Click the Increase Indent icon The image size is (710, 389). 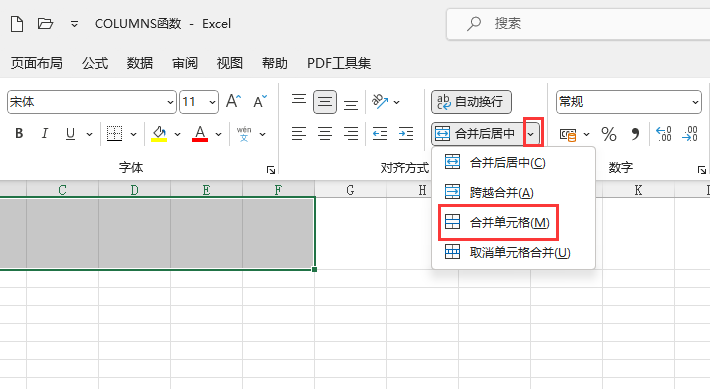(x=406, y=134)
